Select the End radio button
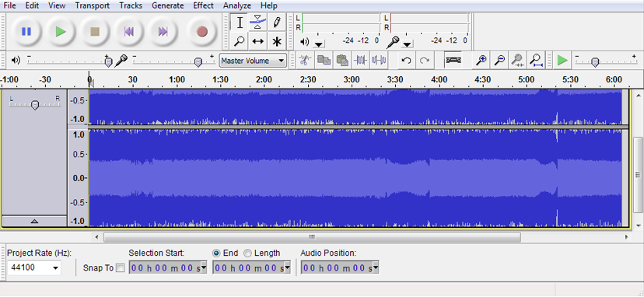 216,253
